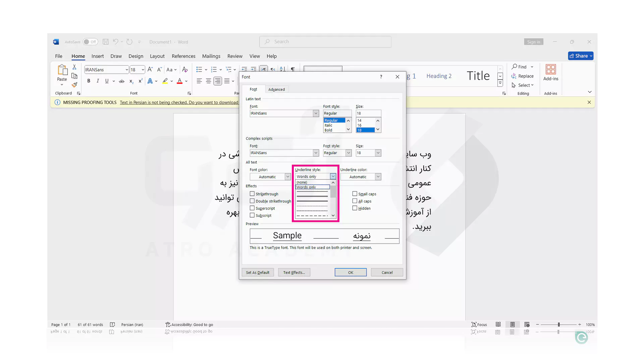644x362 pixels.
Task: Click the Justify alignment icon
Action: [227, 81]
